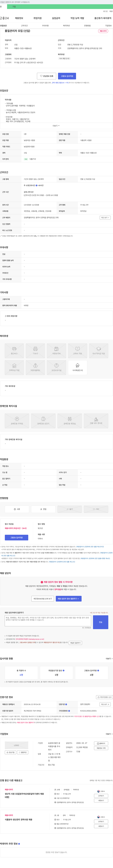This screenshot has height=868, width=113.
Task: Toggle 관심기업 star for the company
Action: (x=10, y=752)
